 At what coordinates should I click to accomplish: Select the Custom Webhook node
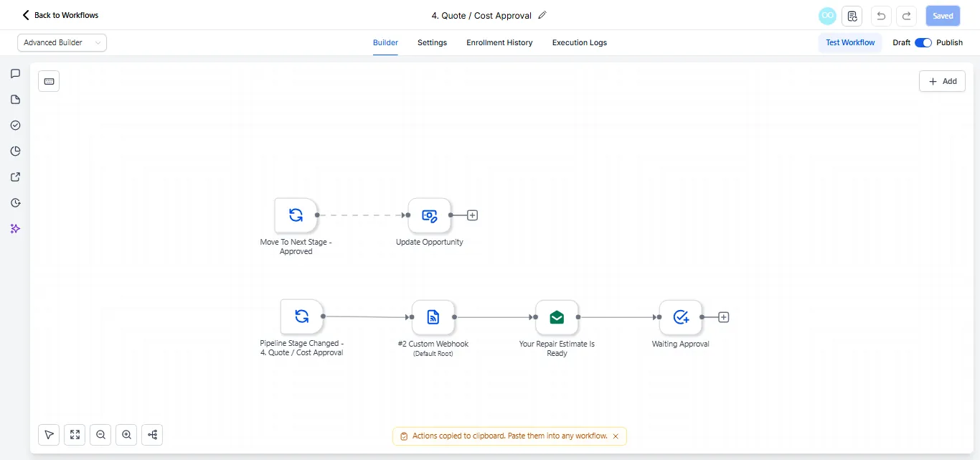point(433,317)
